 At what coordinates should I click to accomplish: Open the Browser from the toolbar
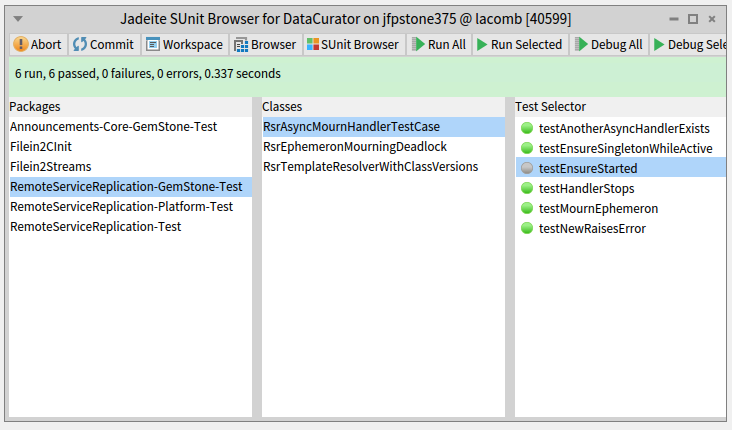pos(265,44)
